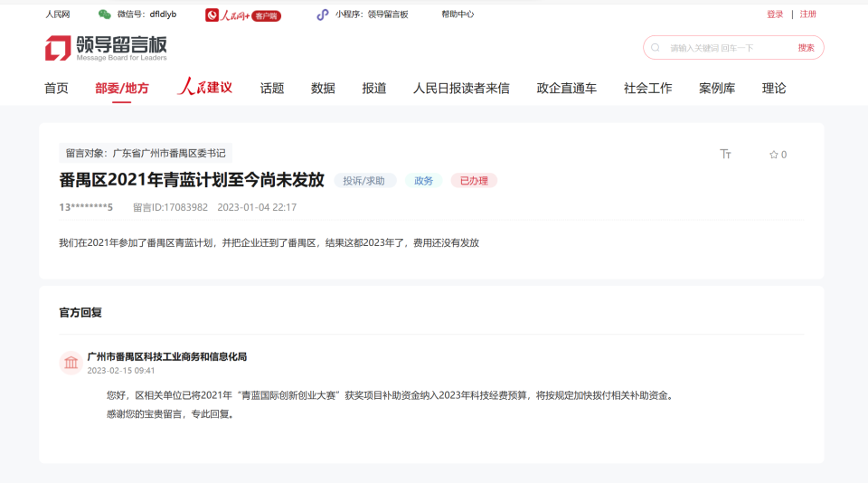Click the 搜索 search button

pyautogui.click(x=806, y=48)
